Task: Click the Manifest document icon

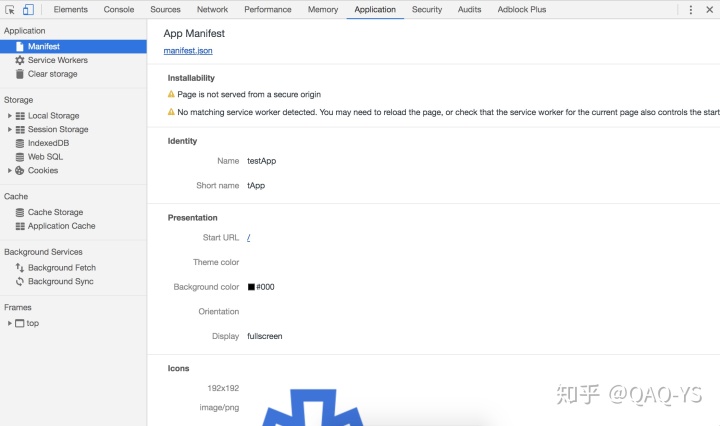Action: pos(19,46)
